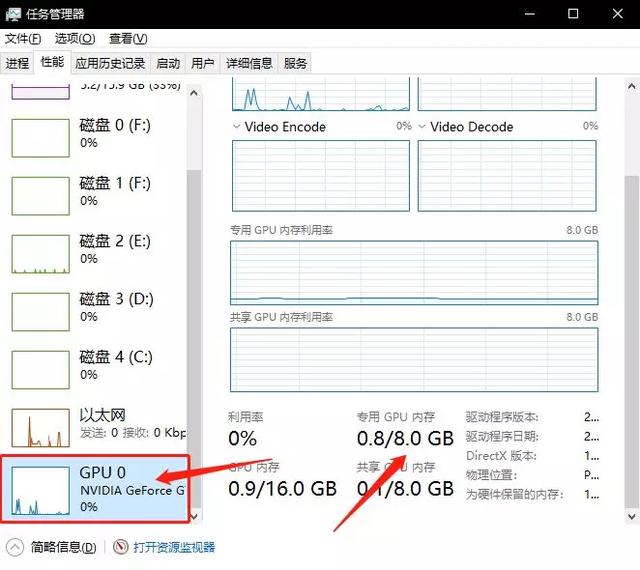Image resolution: width=640 pixels, height=570 pixels.
Task: Click the device list scrollbar thumb
Action: pyautogui.click(x=194, y=338)
